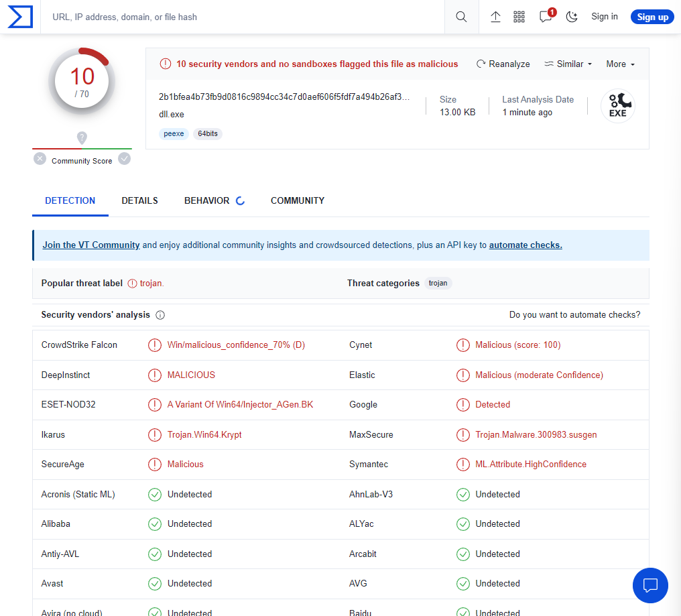Click the Avast undetected check icon
The height and width of the screenshot is (616, 681).
155,583
